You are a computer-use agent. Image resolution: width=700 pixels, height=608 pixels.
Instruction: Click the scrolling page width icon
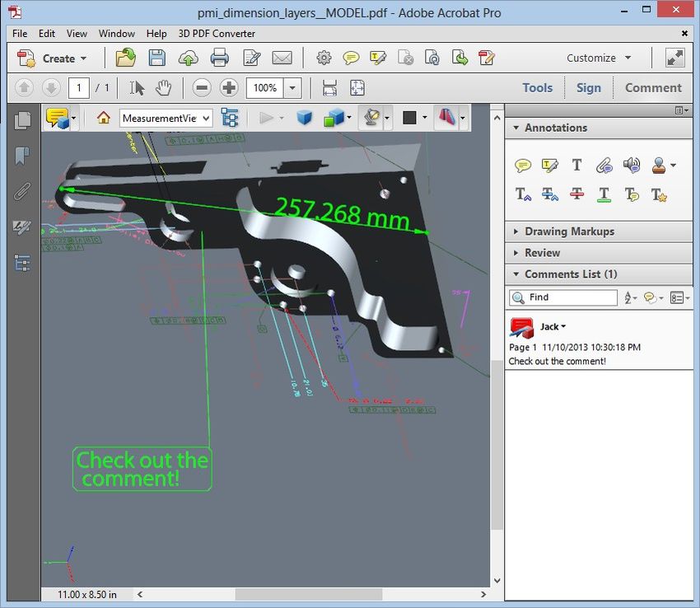coord(329,87)
